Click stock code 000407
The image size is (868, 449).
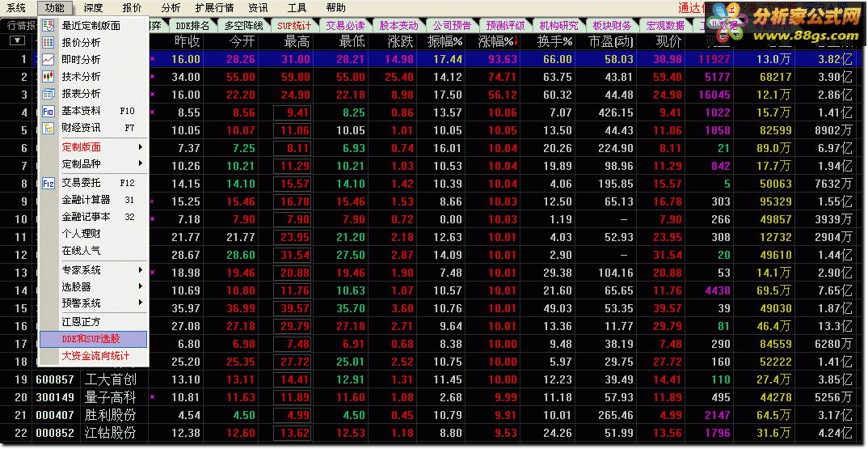coord(55,416)
